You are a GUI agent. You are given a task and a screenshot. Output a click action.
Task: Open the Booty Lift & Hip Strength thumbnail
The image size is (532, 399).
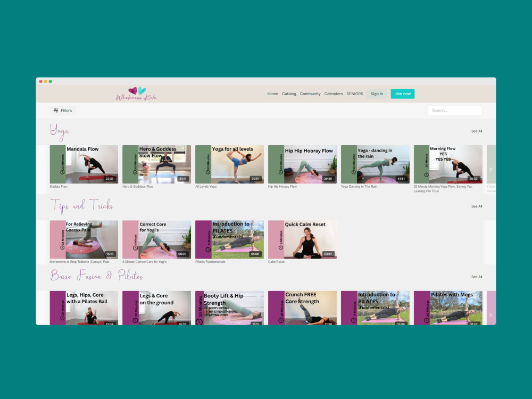[229, 307]
